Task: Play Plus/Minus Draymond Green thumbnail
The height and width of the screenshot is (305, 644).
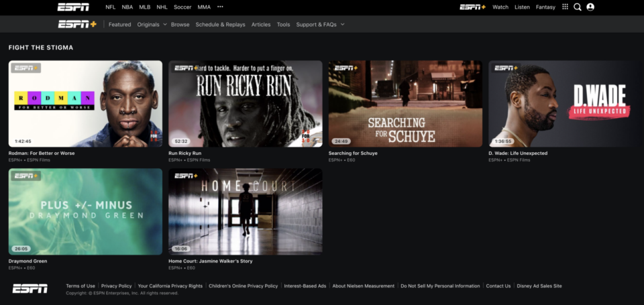Action: tap(85, 211)
